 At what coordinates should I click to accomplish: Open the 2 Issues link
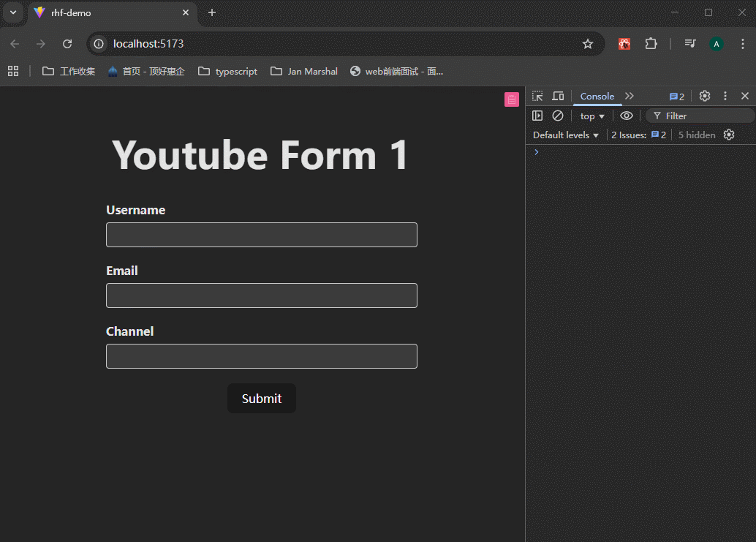[638, 135]
